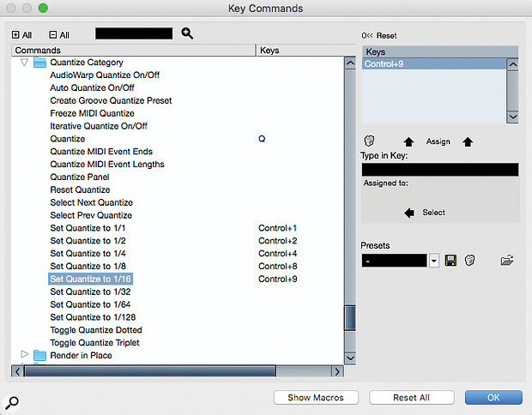Select Reset Quantize command
Image resolution: width=532 pixels, height=415 pixels.
[x=80, y=189]
